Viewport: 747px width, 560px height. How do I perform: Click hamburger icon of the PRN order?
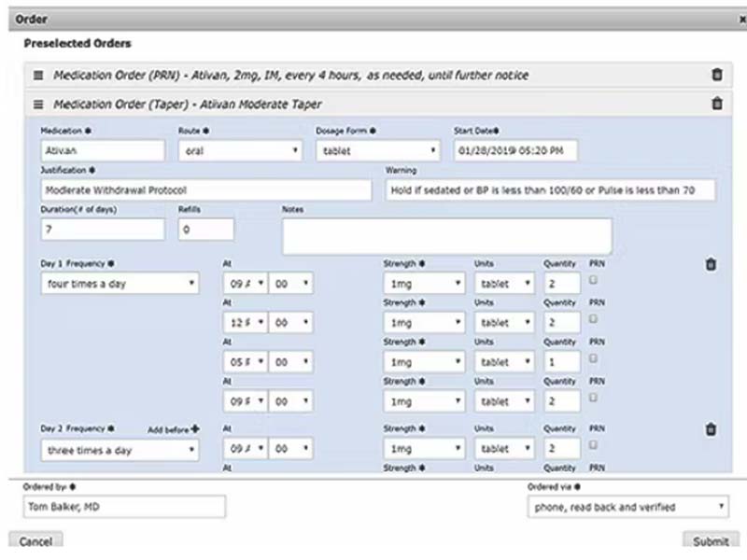tap(39, 75)
